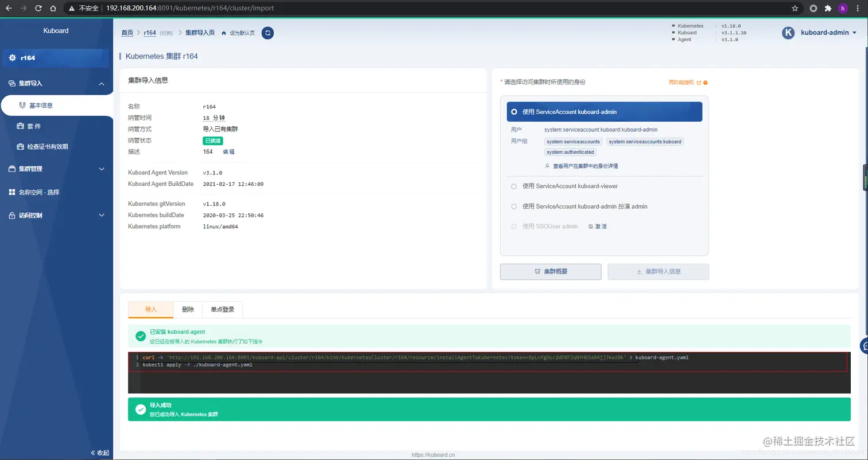Open the Chrome profile avatar

pos(843,8)
